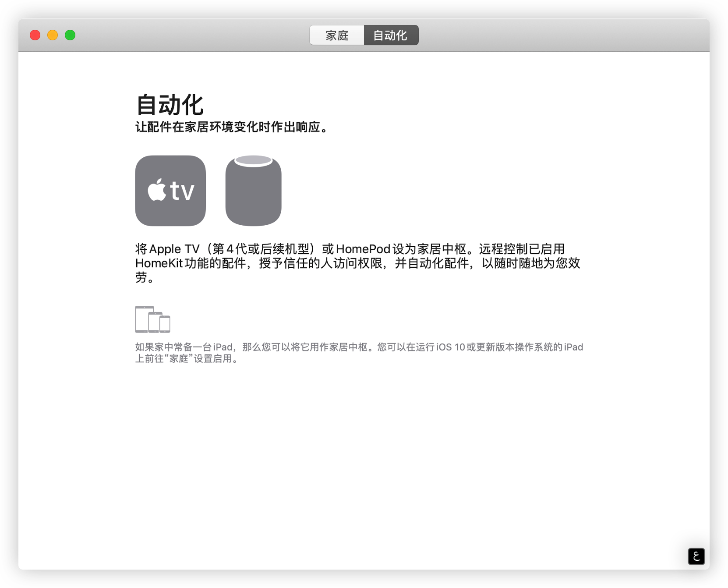The width and height of the screenshot is (728, 588).
Task: Select the 自动化 tab
Action: pyautogui.click(x=391, y=35)
